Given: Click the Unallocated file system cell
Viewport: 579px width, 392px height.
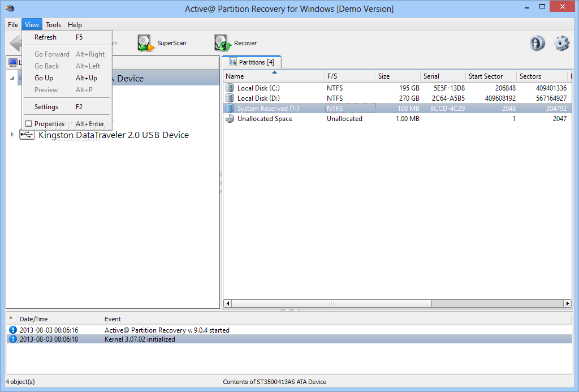Looking at the screenshot, I should coord(344,119).
